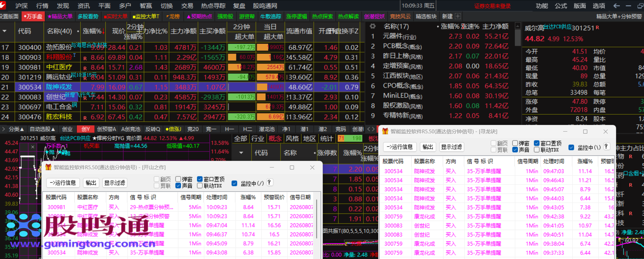Sort by 主力净额 column in stock table
Viewport: 644px width, 259px height.
[x=184, y=31]
